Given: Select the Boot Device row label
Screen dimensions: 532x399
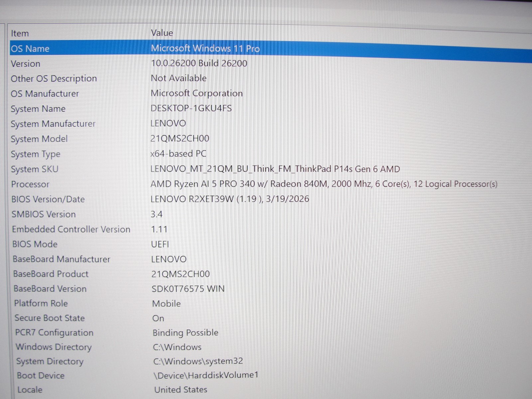Looking at the screenshot, I should pyautogui.click(x=41, y=375).
